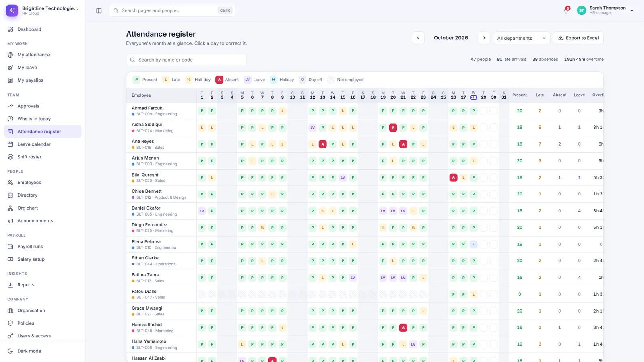
Task: Toggle Dark mode
Action: pyautogui.click(x=43, y=351)
